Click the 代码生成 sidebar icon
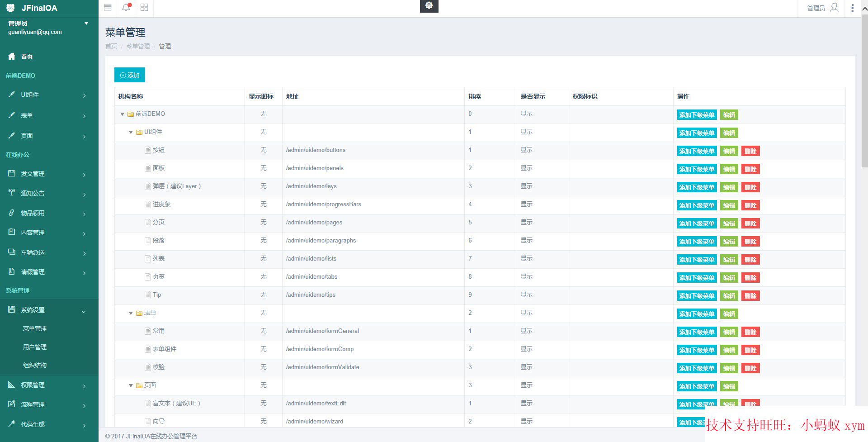This screenshot has height=442, width=868. (12, 424)
